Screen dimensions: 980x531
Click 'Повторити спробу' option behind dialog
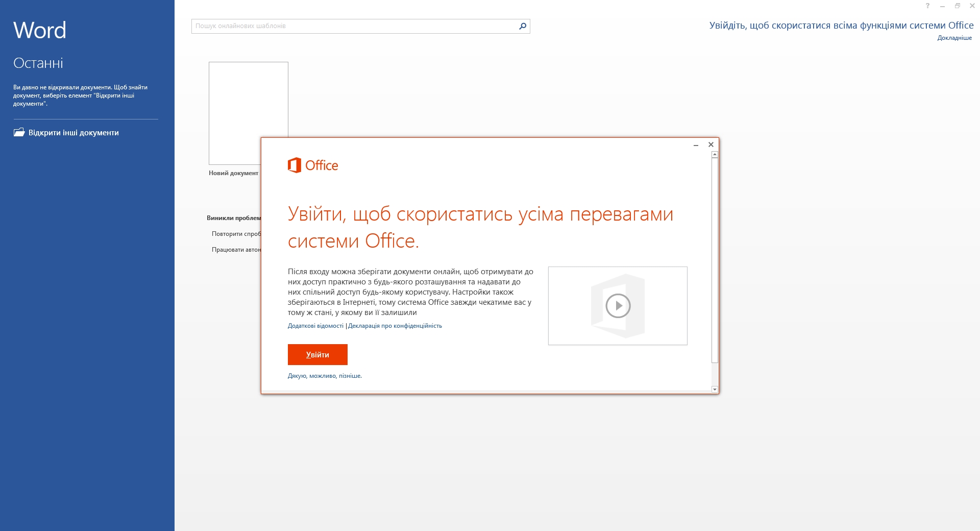[x=236, y=234]
